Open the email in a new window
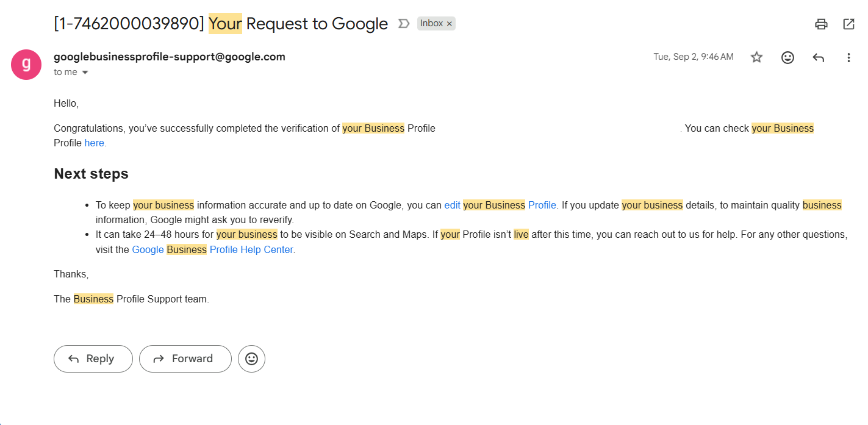The height and width of the screenshot is (425, 868). (848, 24)
